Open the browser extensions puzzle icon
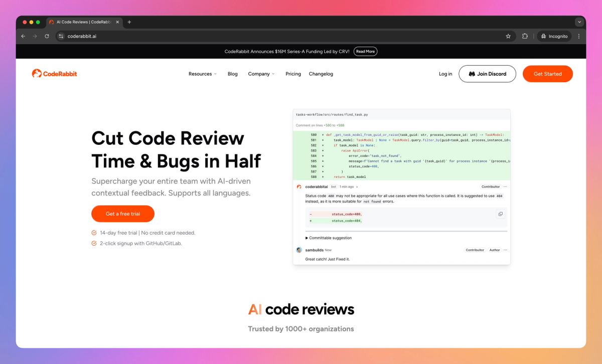The image size is (602, 364). click(525, 36)
